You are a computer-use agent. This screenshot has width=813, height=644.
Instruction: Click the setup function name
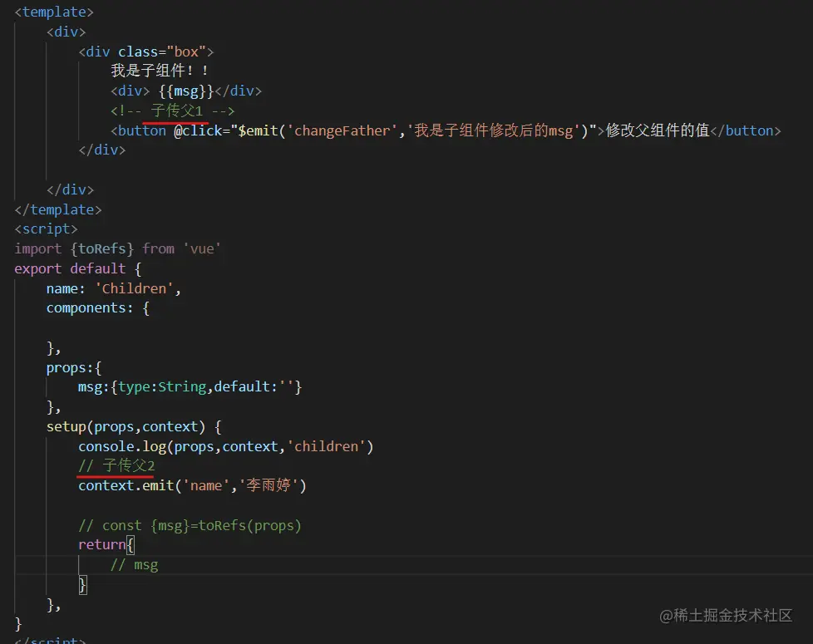[x=67, y=427]
